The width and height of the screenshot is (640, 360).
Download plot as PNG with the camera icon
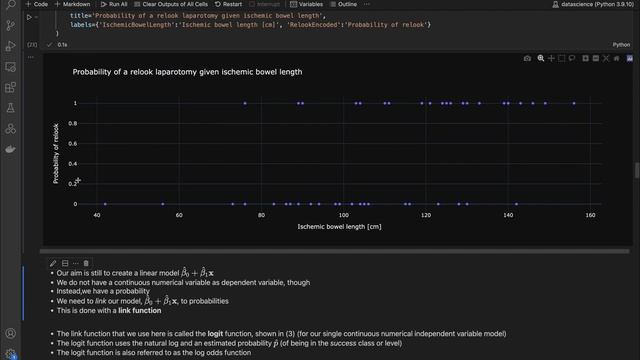tap(527, 58)
